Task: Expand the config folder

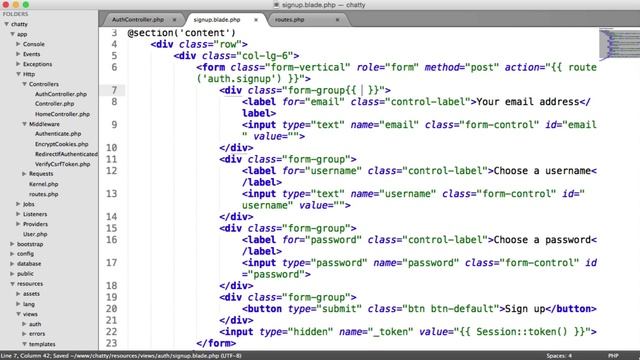Action: (x=13, y=253)
